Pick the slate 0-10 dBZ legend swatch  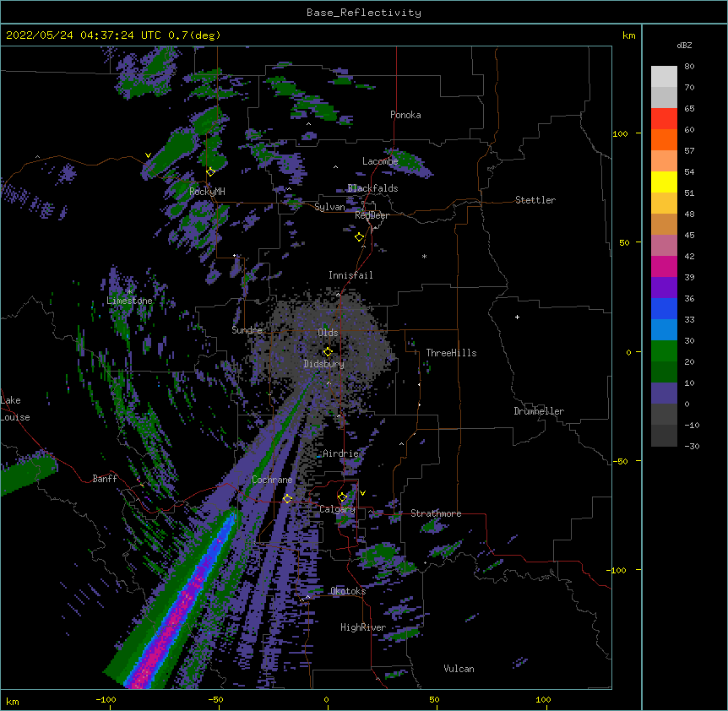[x=664, y=393]
